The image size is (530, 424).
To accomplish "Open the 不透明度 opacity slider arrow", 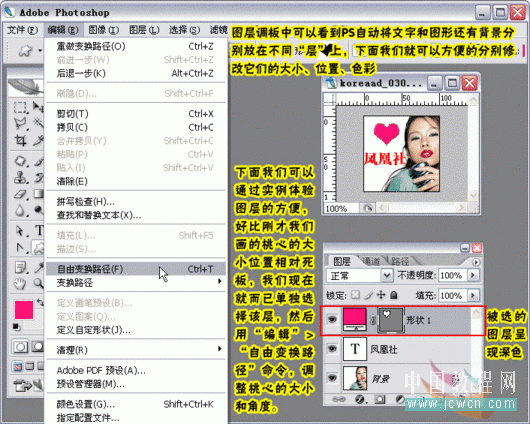I will pos(473,275).
